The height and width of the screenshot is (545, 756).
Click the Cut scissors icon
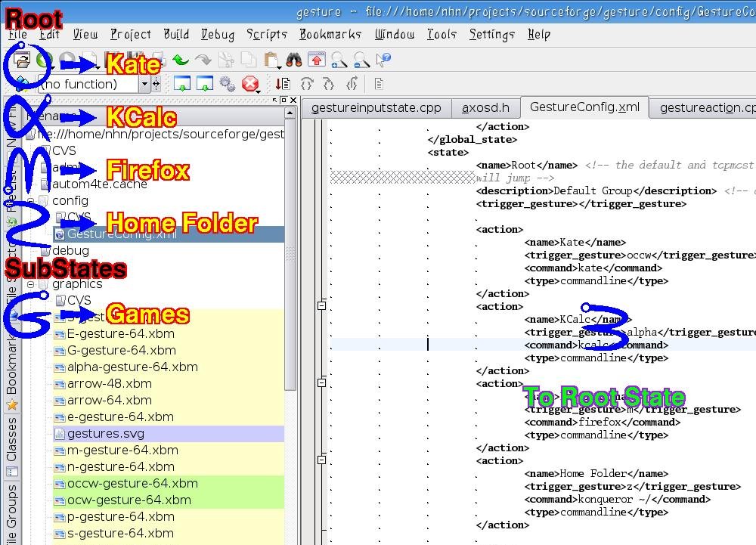[225, 60]
